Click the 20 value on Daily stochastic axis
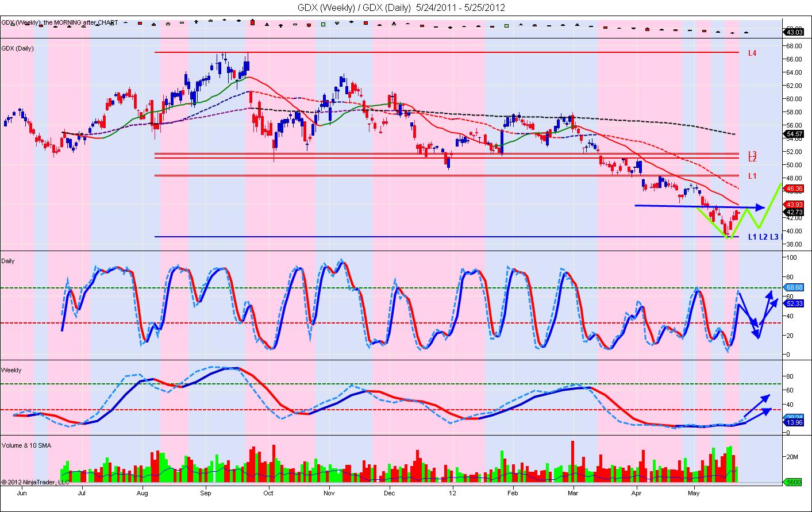 (x=790, y=336)
